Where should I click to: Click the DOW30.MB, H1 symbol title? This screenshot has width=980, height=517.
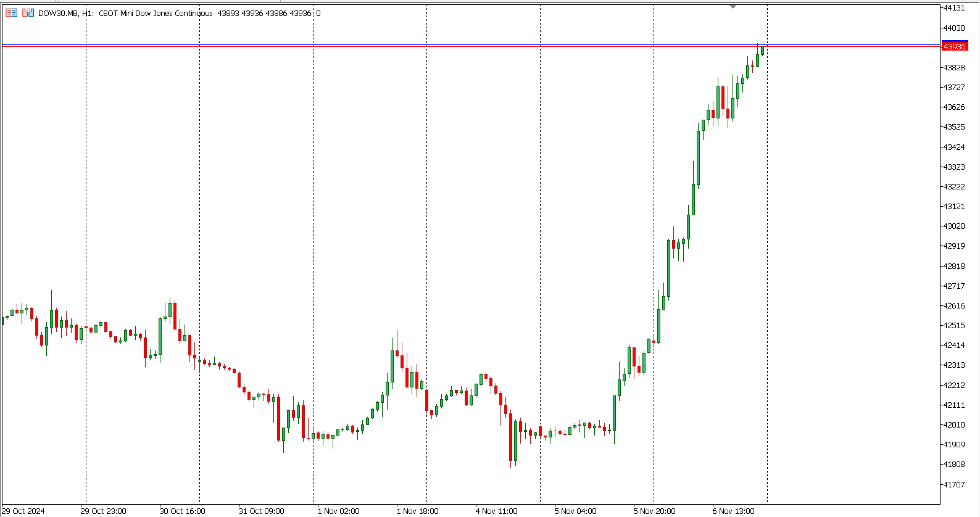coord(65,14)
